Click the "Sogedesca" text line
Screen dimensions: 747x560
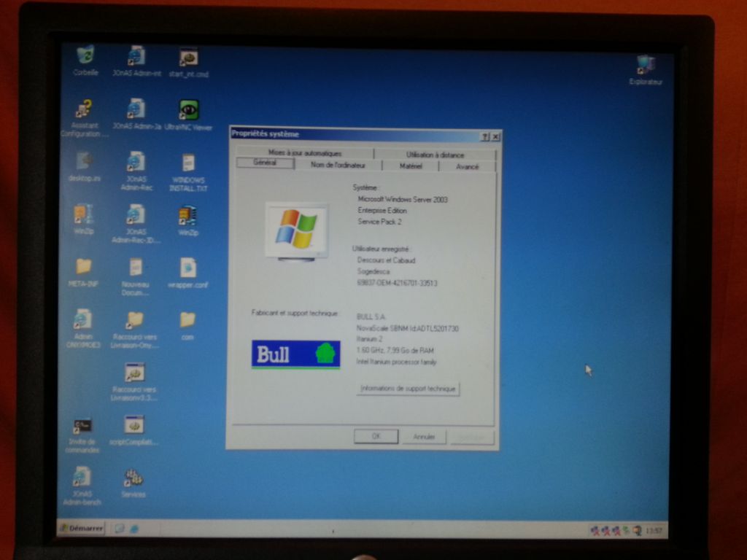click(x=373, y=271)
